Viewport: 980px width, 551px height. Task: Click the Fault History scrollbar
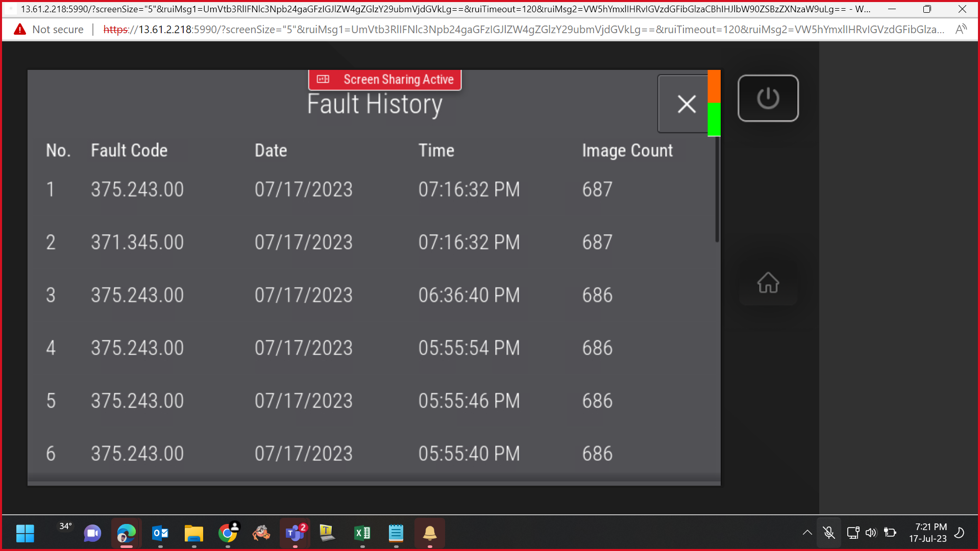[717, 190]
